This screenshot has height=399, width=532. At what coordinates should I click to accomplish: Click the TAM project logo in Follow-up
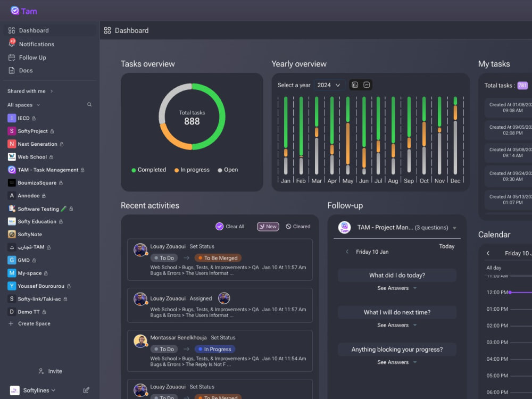[344, 227]
